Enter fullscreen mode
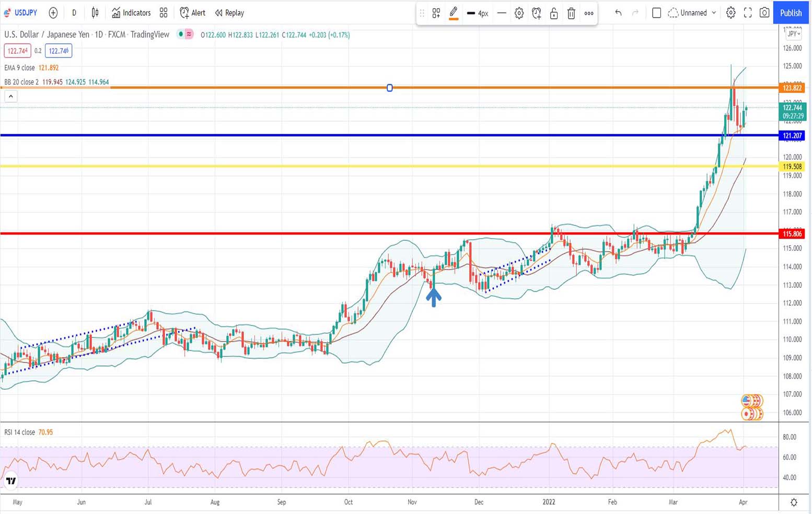This screenshot has height=514, width=812. click(748, 13)
